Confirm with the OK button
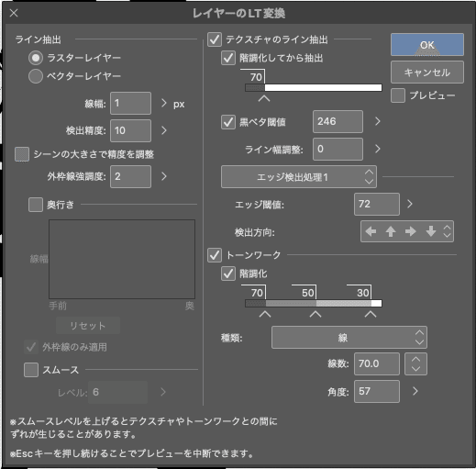 (427, 45)
